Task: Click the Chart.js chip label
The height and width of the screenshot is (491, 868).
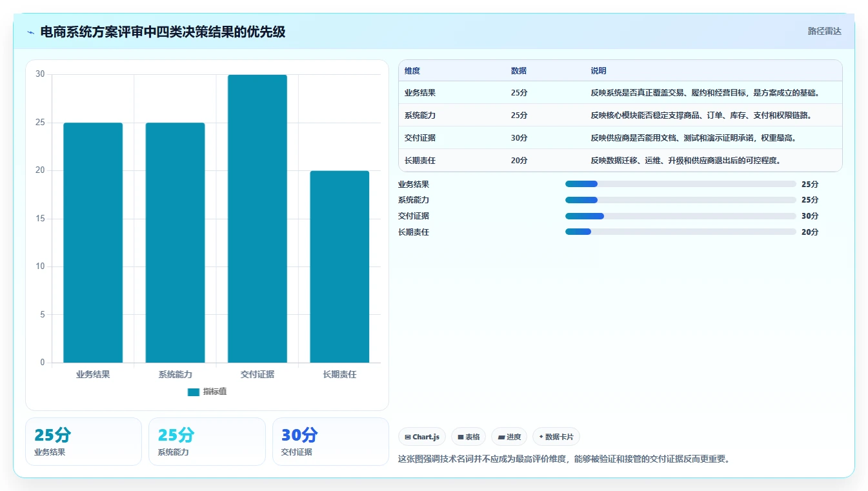Action: [x=426, y=437]
